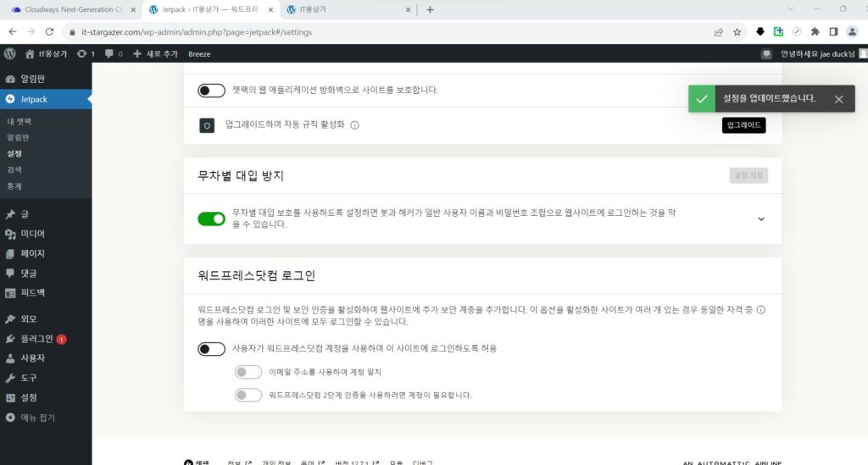
Task: Share this page icon in address bar
Action: pyautogui.click(x=719, y=32)
